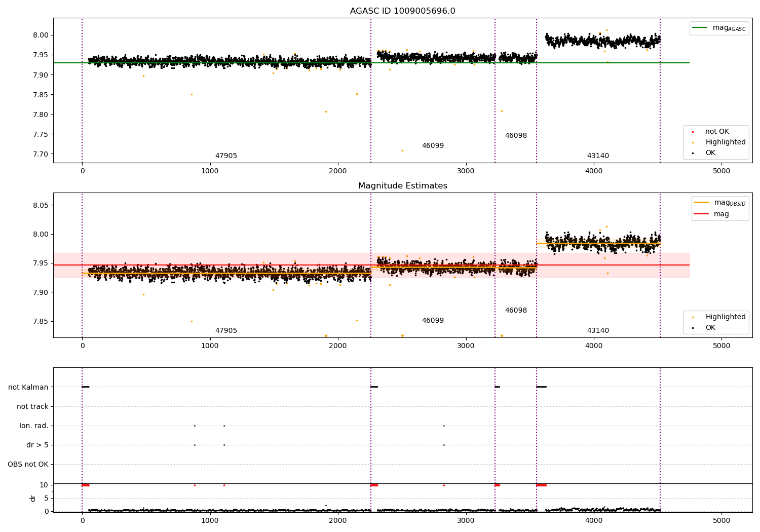760x532 pixels.
Task: Click the 7.80 tick on the AGASC ID plot
Action: tap(41, 115)
